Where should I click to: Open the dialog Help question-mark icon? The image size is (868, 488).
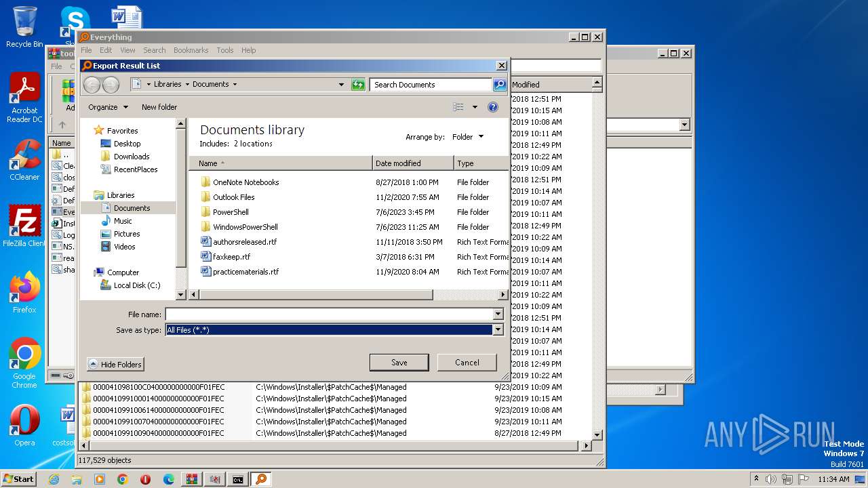click(493, 107)
